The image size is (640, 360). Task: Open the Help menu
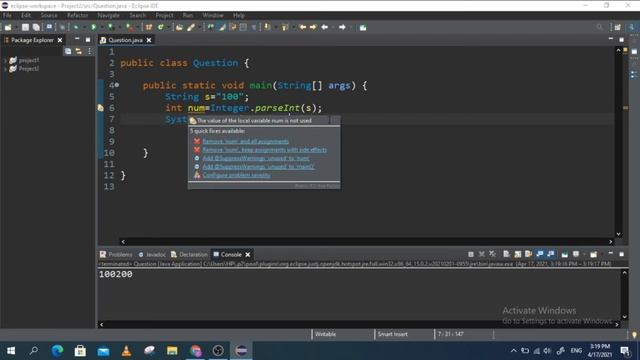coord(239,15)
